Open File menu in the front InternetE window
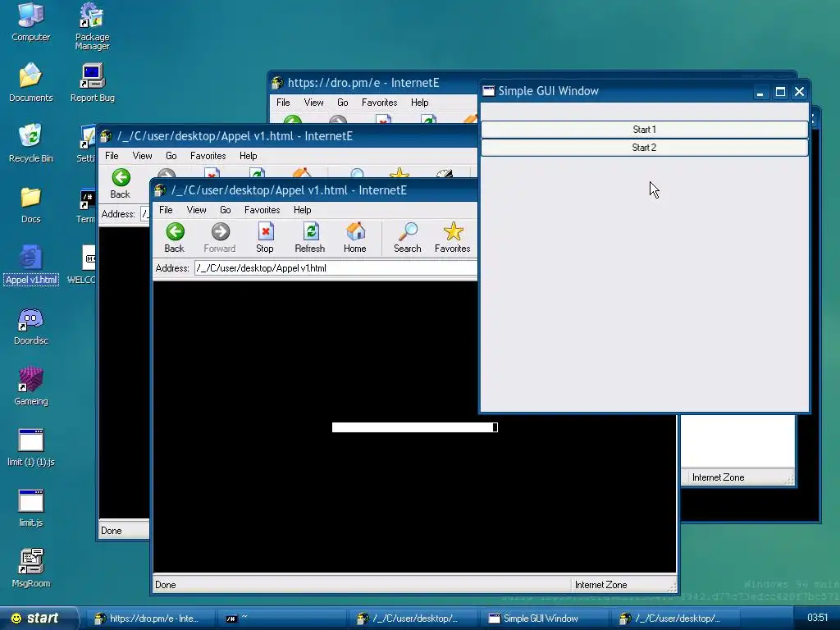 (166, 210)
